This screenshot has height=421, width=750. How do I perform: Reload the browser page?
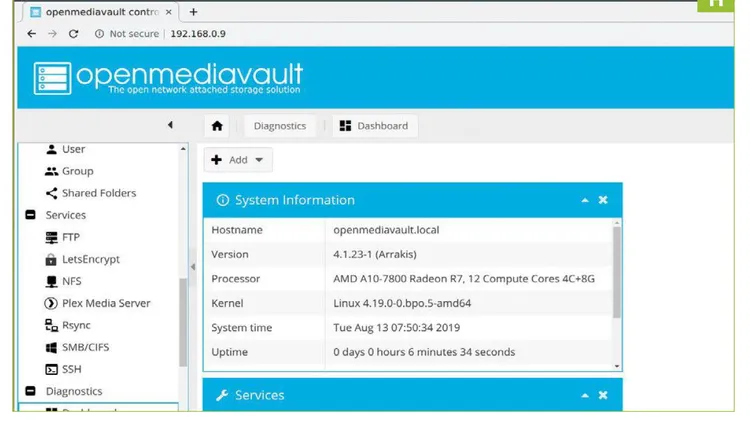tap(73, 33)
